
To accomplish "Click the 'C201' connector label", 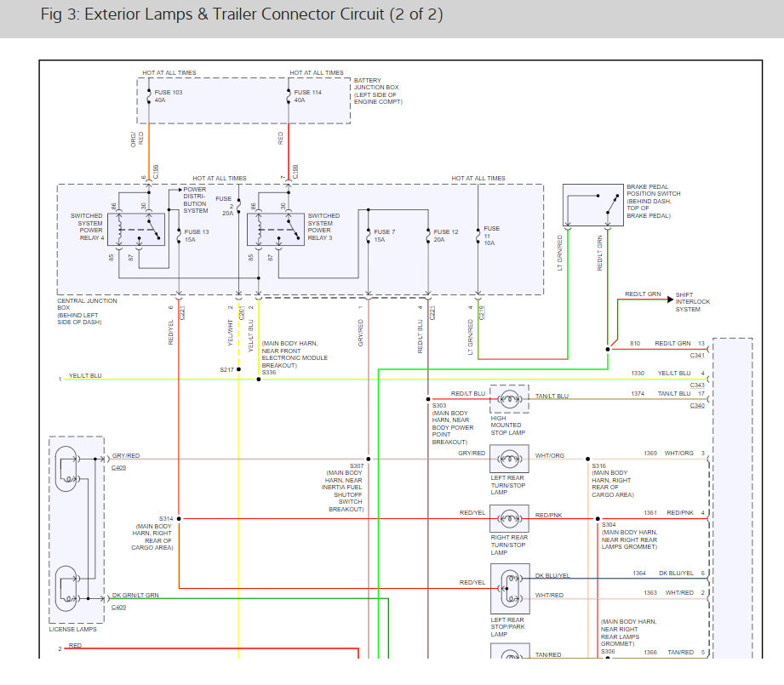I will (241, 312).
